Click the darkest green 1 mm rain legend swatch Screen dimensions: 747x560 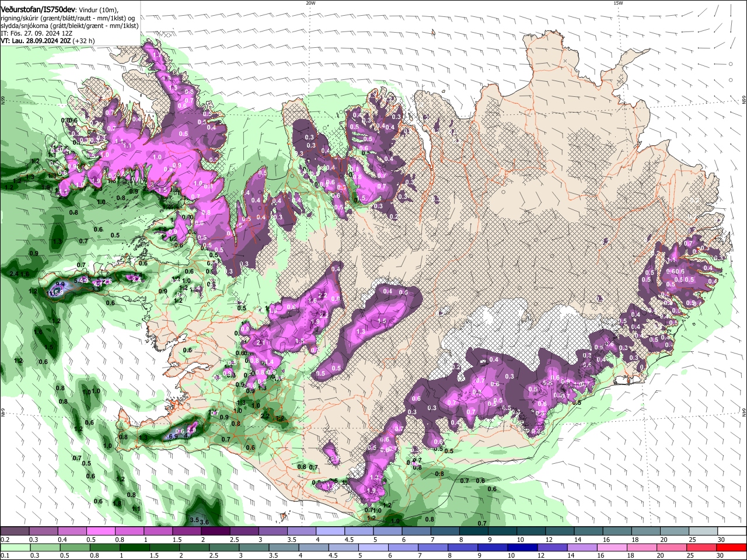134,547
